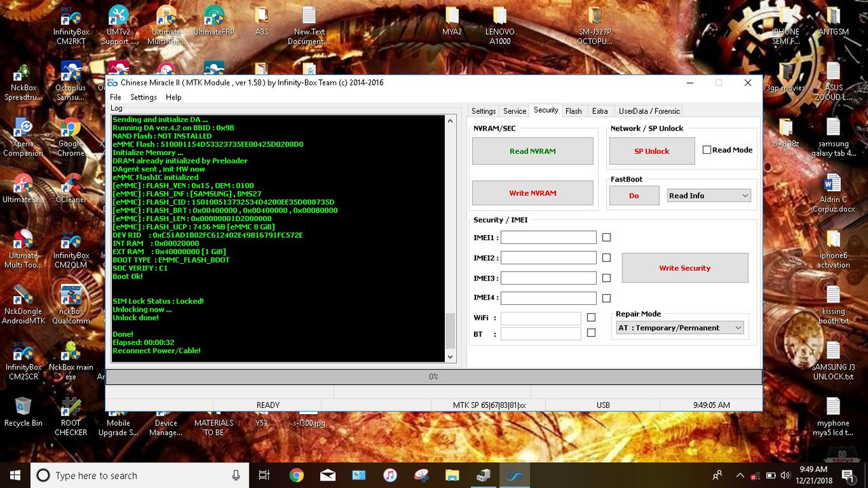Image resolution: width=868 pixels, height=488 pixels.
Task: Select the Xperia Companion desktop icon
Action: [x=23, y=138]
